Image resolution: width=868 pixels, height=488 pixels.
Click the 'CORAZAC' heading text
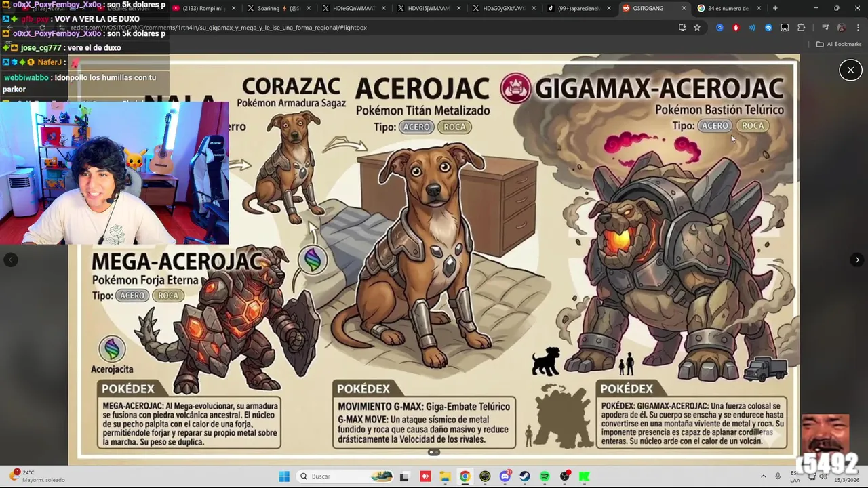(x=291, y=87)
